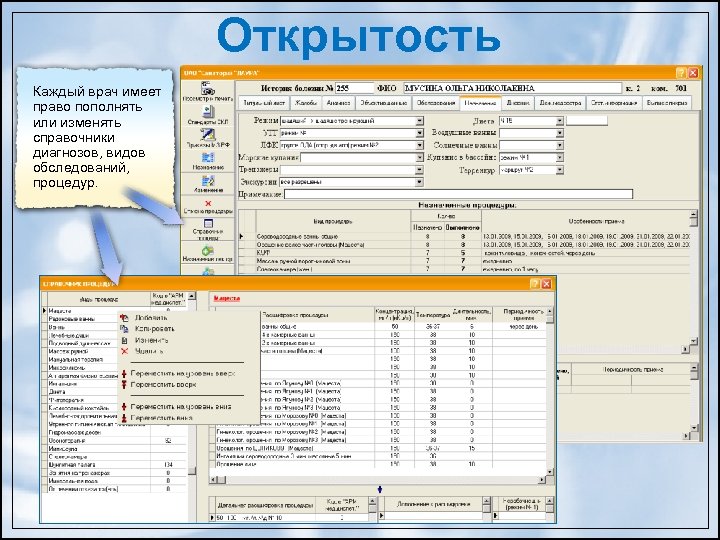Open the Солнечные ванны dropdown

[x=559, y=145]
